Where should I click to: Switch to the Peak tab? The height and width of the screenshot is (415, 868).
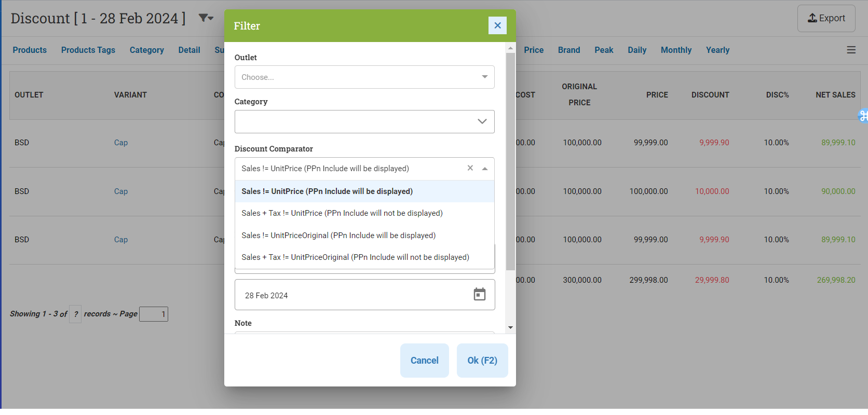pos(604,50)
